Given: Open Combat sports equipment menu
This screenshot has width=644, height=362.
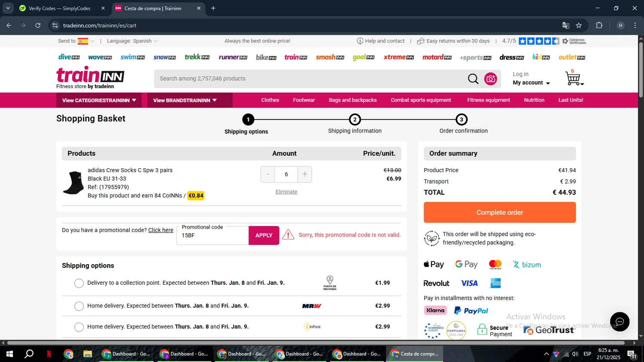Looking at the screenshot, I should 421,100.
